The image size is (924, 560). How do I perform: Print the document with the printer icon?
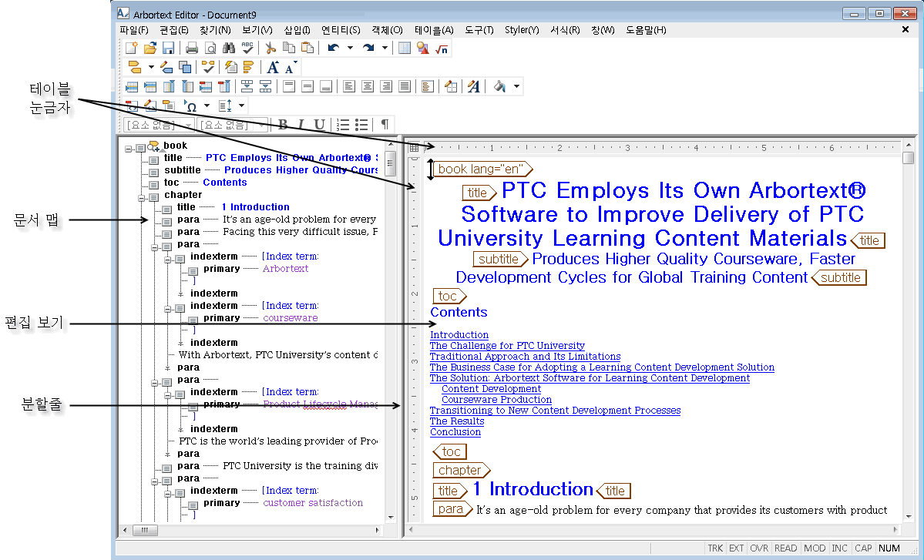[192, 49]
